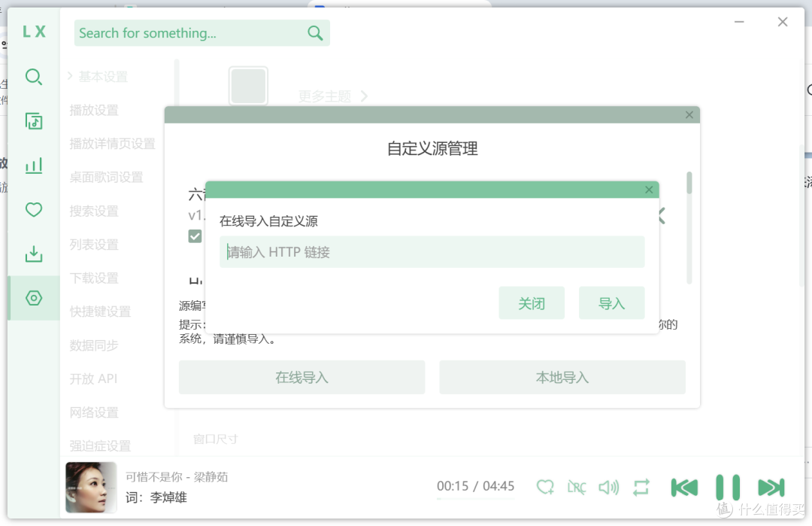Image resolution: width=812 pixels, height=526 pixels.
Task: Click the 请输入 HTTP 链接 input field
Action: 432,252
